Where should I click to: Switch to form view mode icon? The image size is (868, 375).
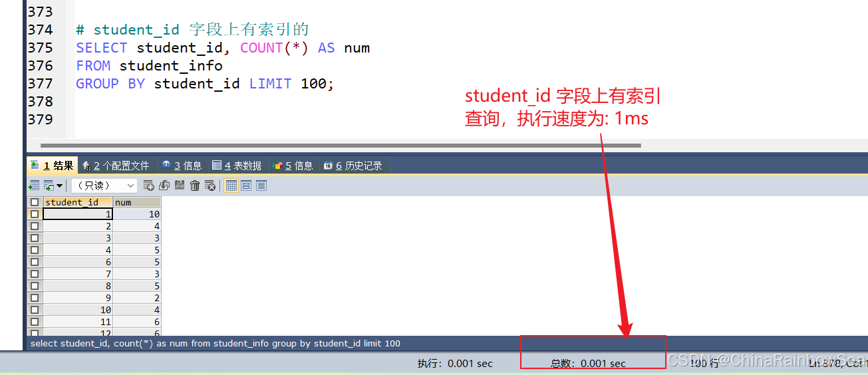pos(246,186)
